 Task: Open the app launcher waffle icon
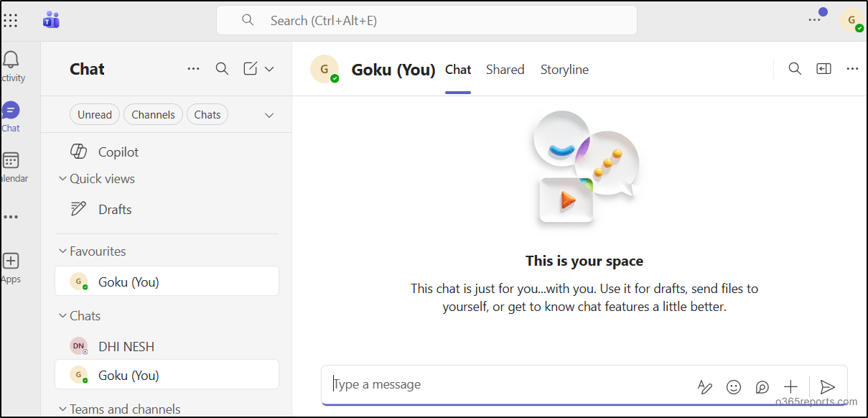[x=11, y=20]
